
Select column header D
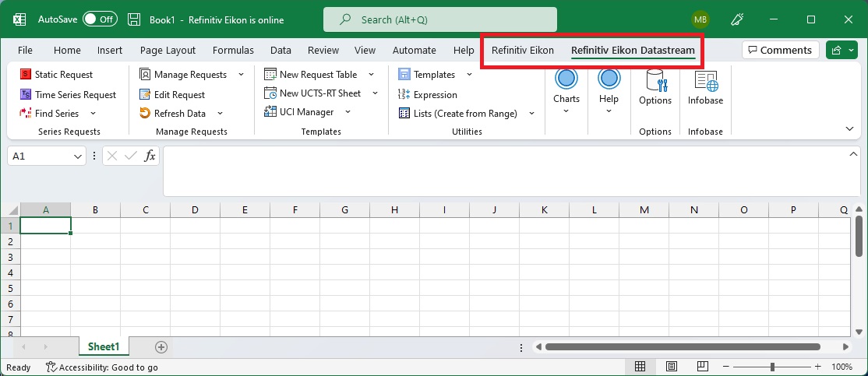point(195,210)
